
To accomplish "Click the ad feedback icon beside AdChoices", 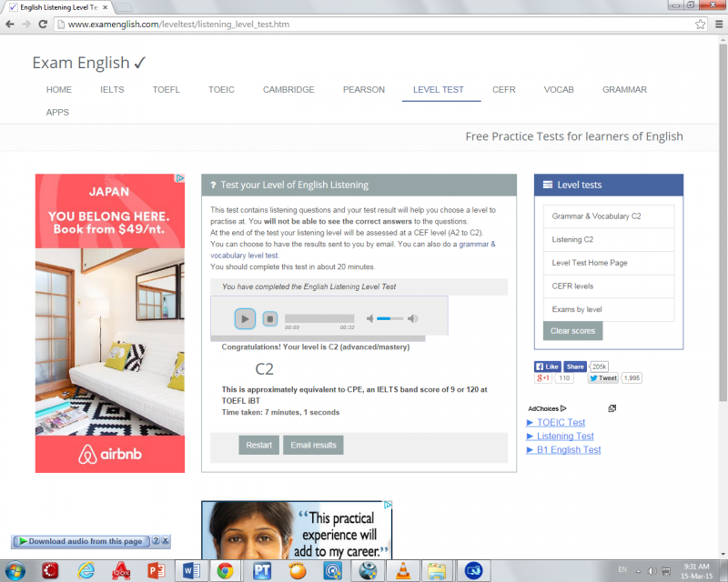I will tap(612, 408).
